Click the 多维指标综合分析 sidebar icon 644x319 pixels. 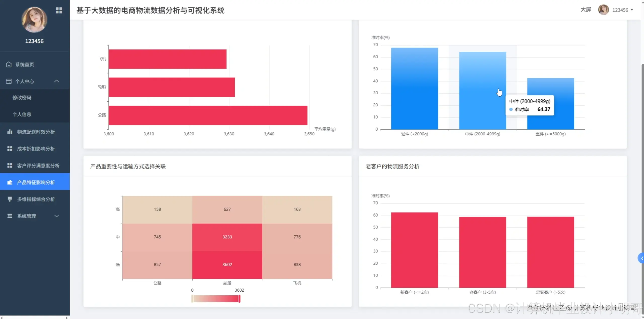10,199
